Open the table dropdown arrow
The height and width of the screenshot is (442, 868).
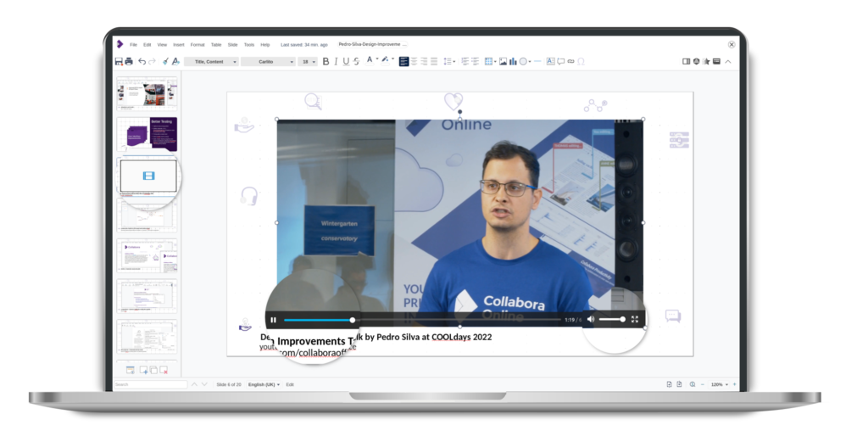click(x=495, y=61)
